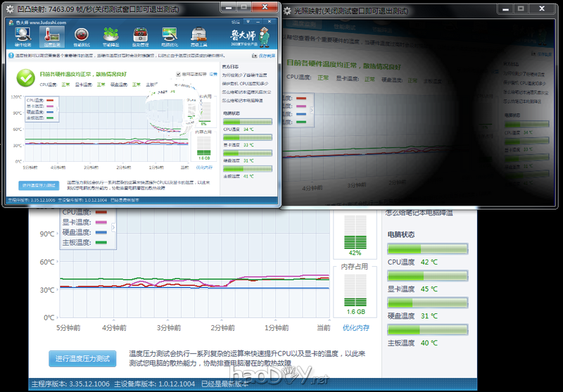This screenshot has width=563, height=392.
Task: Click the 显卡温度 45℃ bar
Action: tap(427, 275)
